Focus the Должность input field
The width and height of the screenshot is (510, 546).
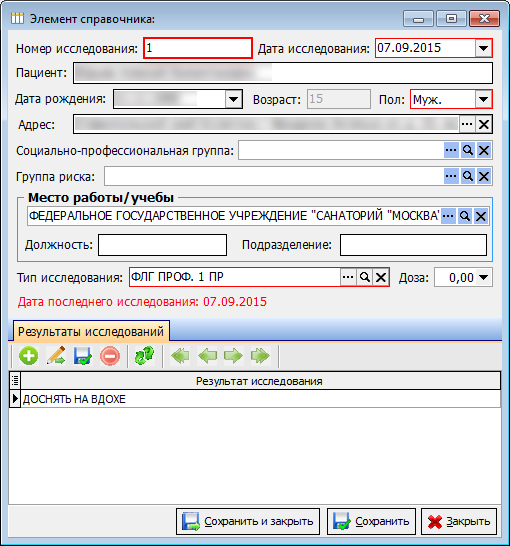(x=163, y=245)
